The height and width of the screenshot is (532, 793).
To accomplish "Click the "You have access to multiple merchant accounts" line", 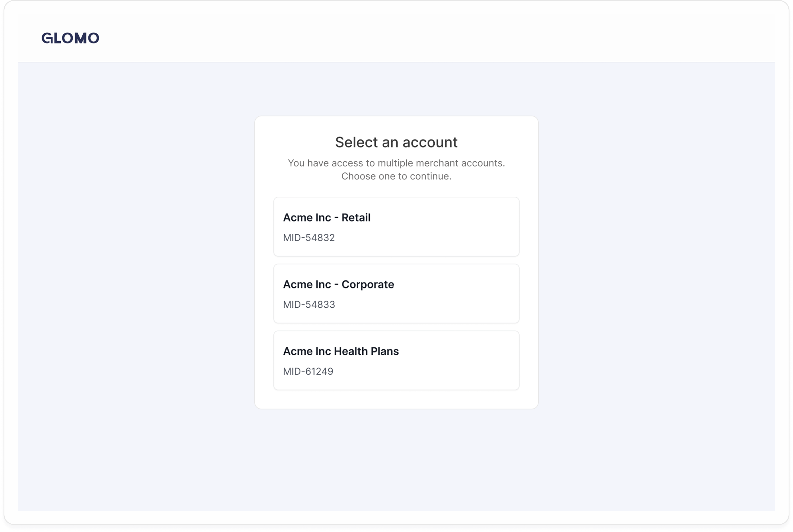I will (x=396, y=163).
